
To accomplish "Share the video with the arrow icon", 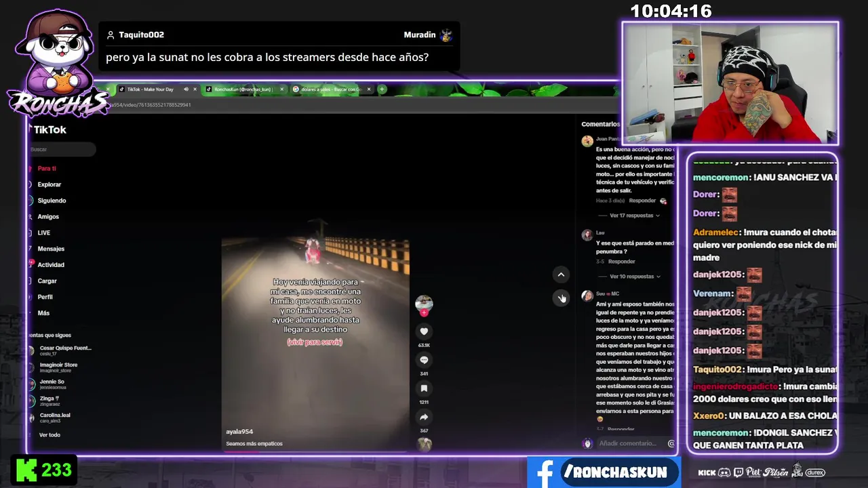I will [424, 417].
